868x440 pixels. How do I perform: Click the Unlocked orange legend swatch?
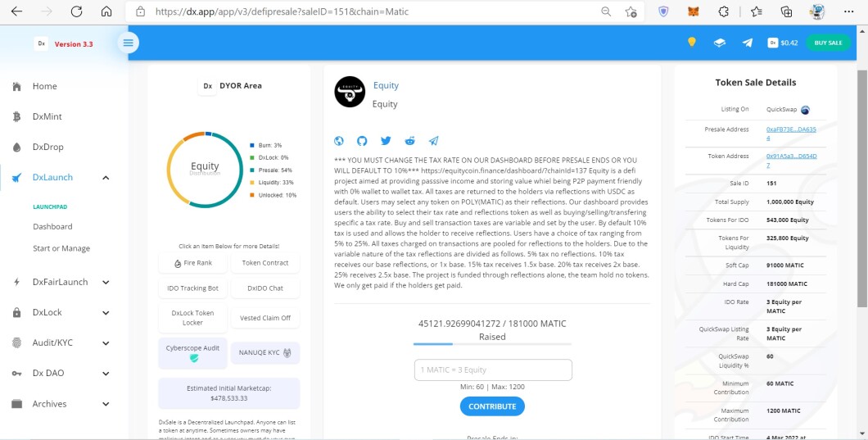click(x=251, y=195)
